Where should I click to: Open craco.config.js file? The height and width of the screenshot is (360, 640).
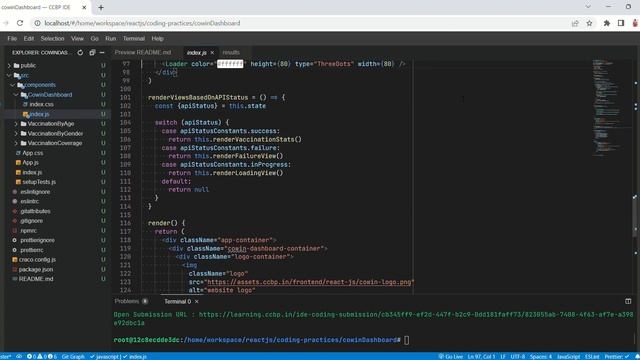coord(37,260)
